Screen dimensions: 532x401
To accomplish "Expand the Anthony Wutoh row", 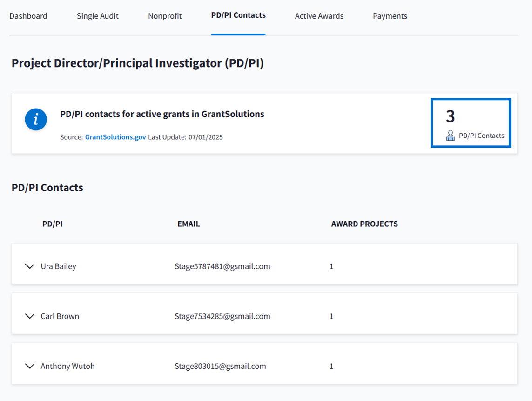I will [30, 366].
